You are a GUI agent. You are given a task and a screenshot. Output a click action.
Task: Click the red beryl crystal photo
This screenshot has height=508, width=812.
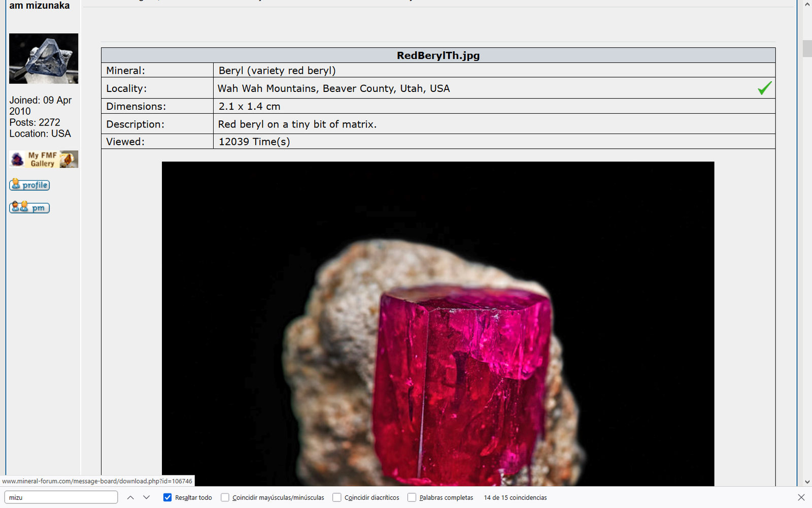coord(438,324)
